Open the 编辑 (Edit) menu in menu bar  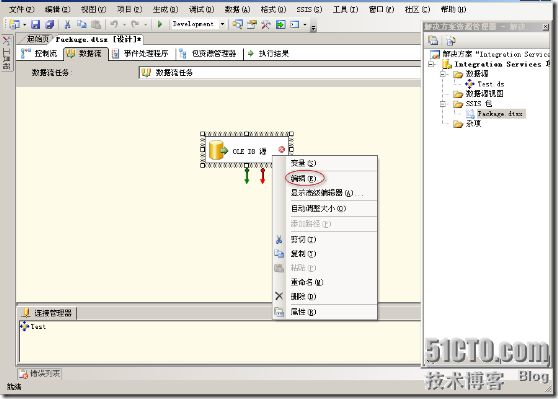58,9
